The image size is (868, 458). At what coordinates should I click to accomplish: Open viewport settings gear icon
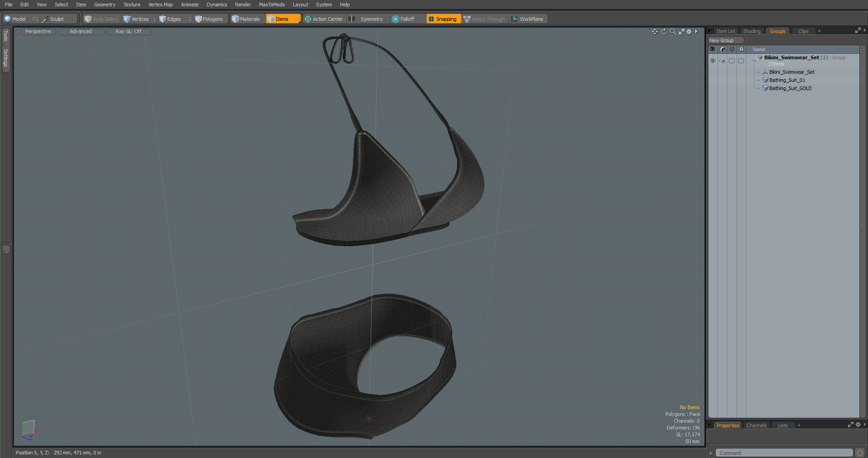689,32
